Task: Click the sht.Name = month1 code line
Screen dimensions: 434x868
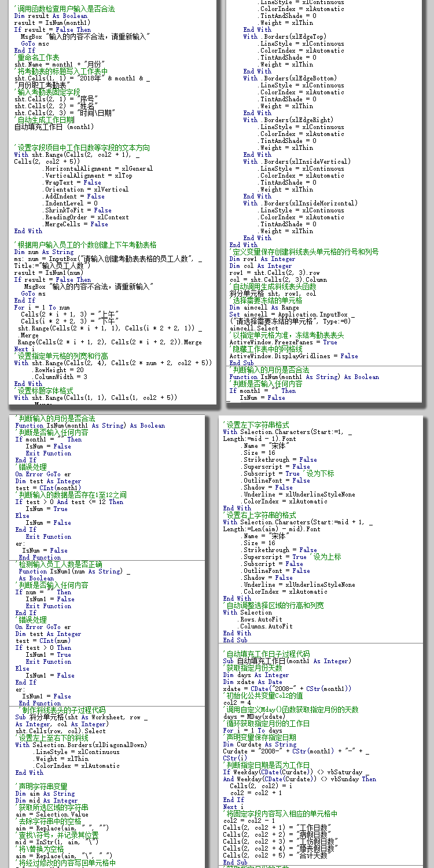Action: click(60, 64)
